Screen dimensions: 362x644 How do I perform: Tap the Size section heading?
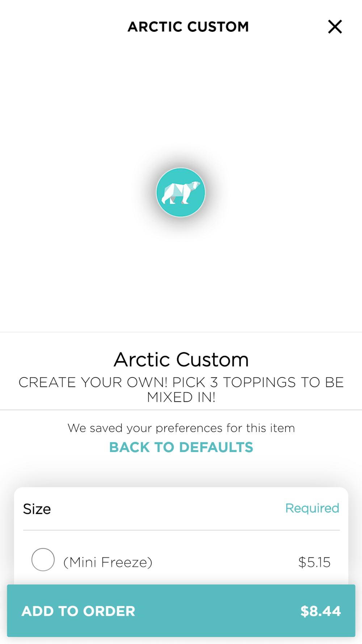click(37, 509)
